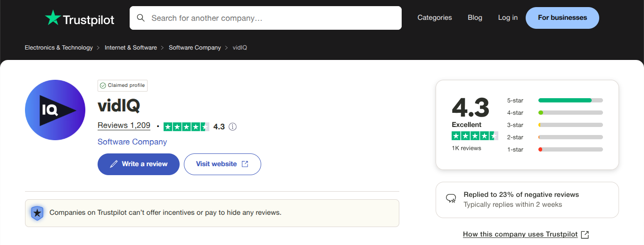Click the rating info icon
Screen dimensions: 644x245
[232, 127]
